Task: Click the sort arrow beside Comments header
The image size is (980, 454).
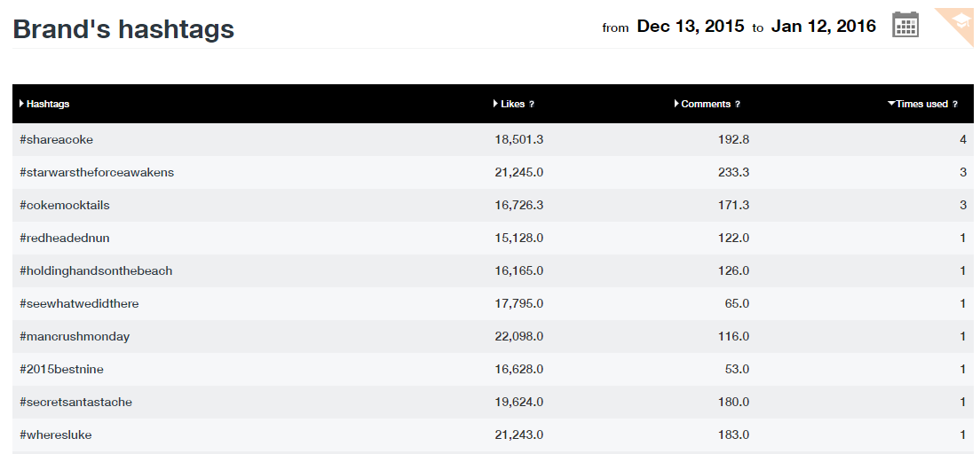Action: coord(676,104)
